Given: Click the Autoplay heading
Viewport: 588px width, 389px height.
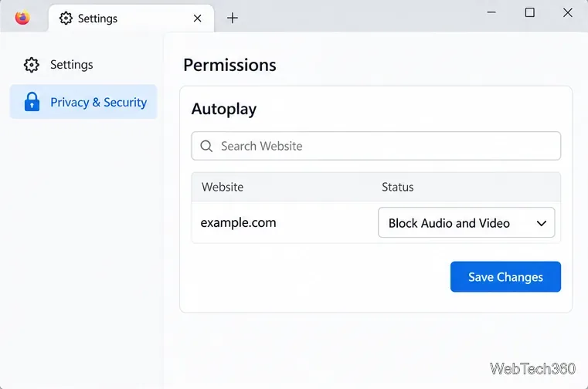Looking at the screenshot, I should click(224, 110).
